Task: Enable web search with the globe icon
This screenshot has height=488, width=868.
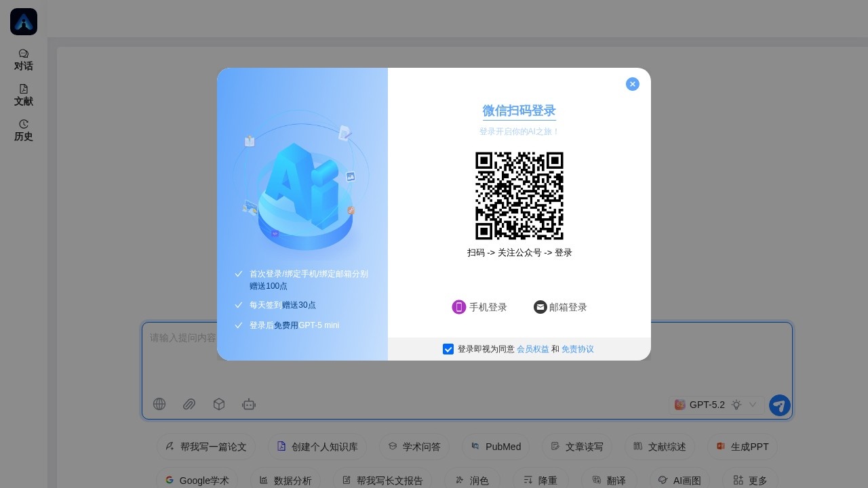Action: 159,404
